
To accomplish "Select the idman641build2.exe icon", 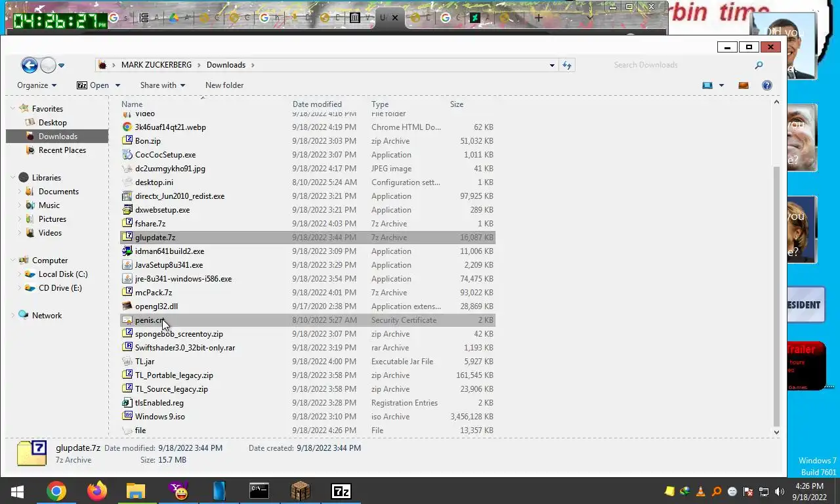I will (128, 251).
